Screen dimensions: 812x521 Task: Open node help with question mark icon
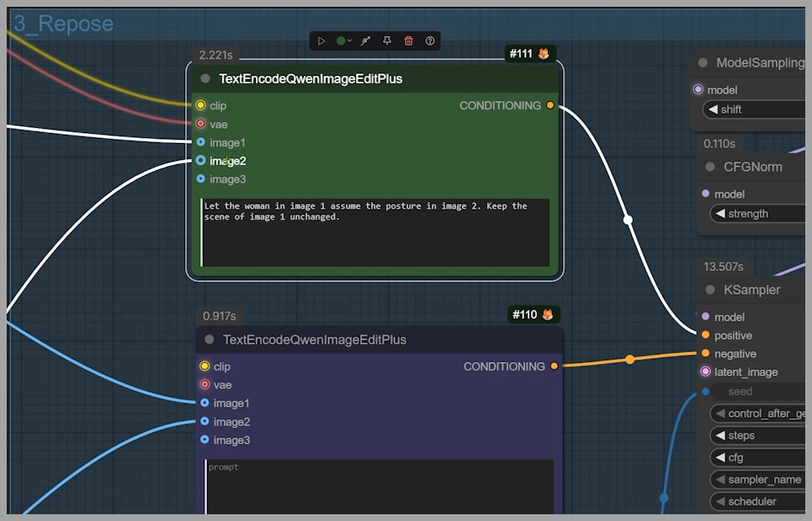[x=430, y=40]
